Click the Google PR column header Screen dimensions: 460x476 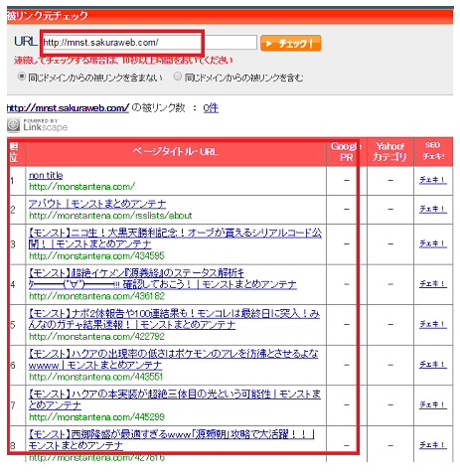tap(347, 152)
